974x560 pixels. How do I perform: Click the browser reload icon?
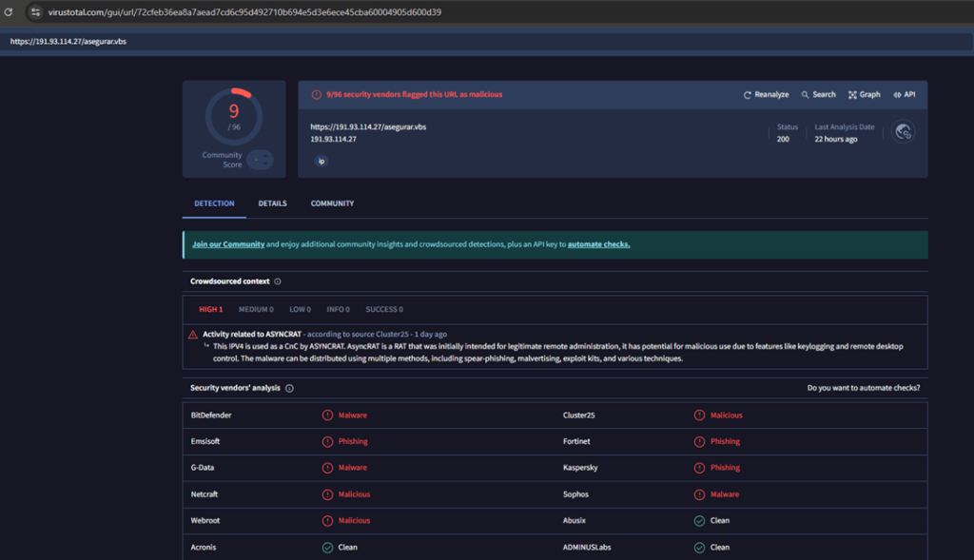pyautogui.click(x=9, y=12)
